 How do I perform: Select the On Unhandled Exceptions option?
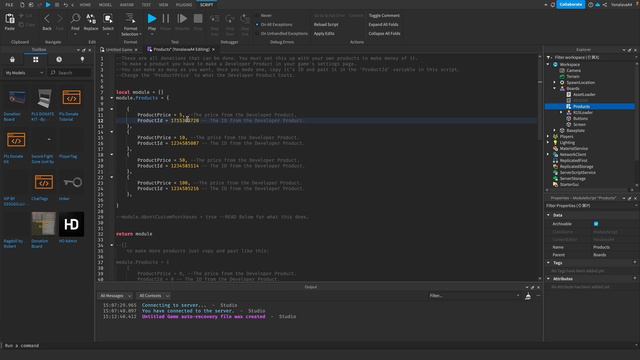pos(282,33)
